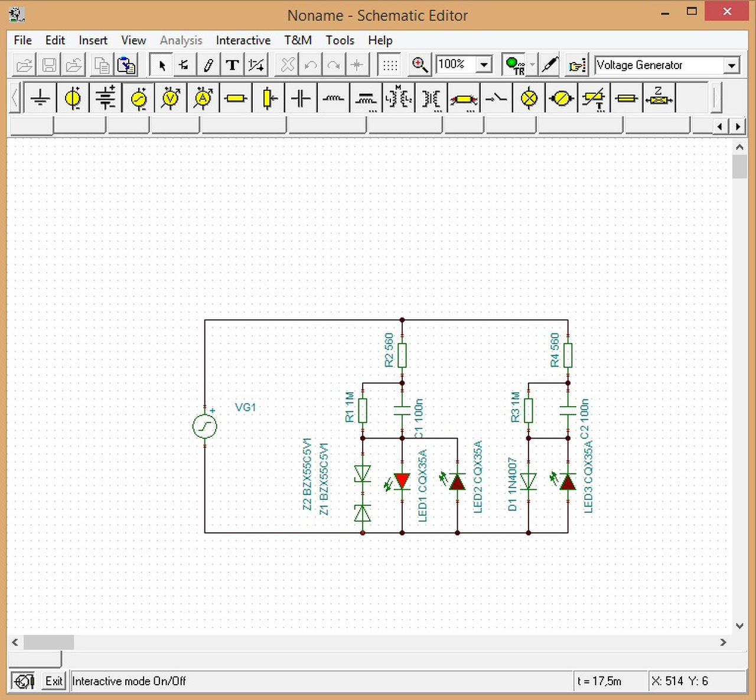Choose the impedance Z component icon

coord(659,98)
